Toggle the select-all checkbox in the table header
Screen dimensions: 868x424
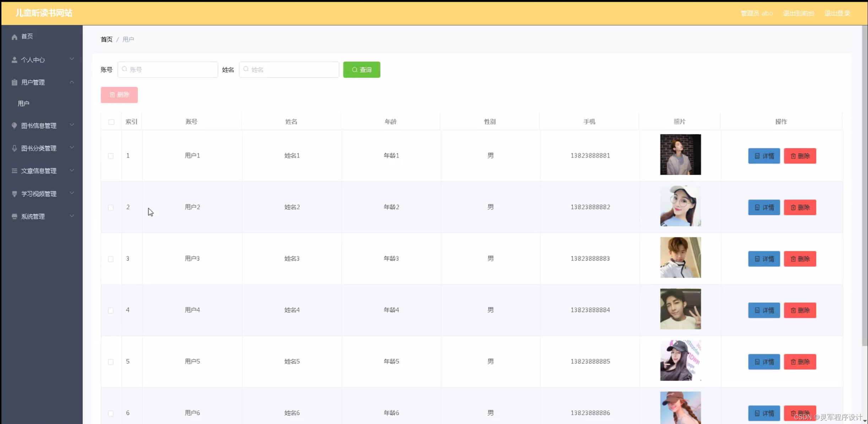pyautogui.click(x=111, y=122)
